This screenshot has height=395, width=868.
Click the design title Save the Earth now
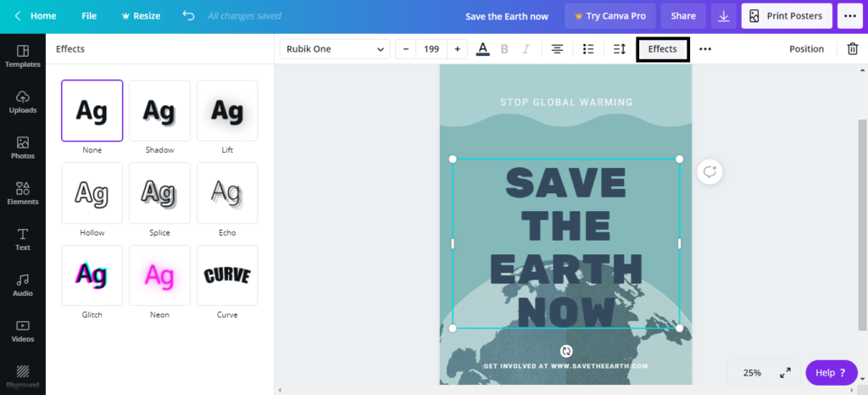[x=507, y=17]
